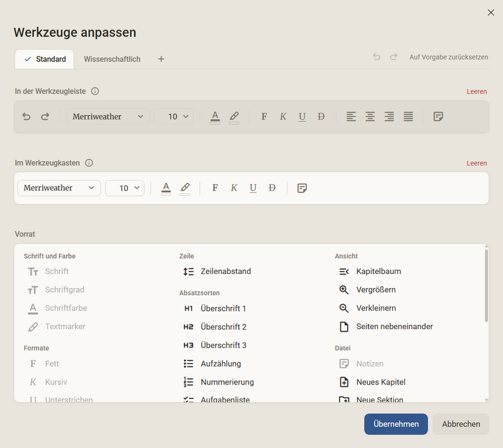The image size is (503, 448).
Task: Open the font size 10 dropdown in Werkzeugleiste
Action: click(x=174, y=116)
